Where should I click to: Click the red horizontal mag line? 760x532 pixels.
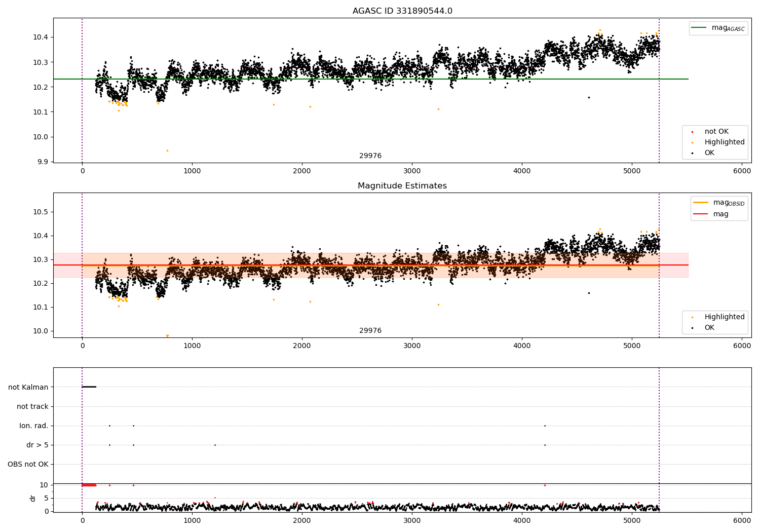point(371,265)
